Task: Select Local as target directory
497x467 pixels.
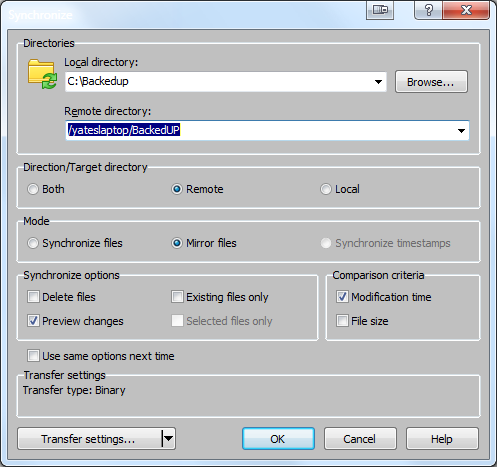Action: coord(326,189)
